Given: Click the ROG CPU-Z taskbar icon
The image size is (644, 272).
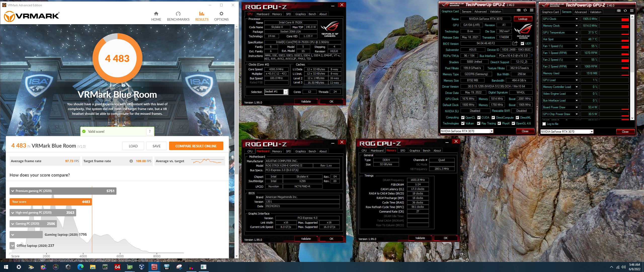Looking at the screenshot, I should [x=154, y=267].
